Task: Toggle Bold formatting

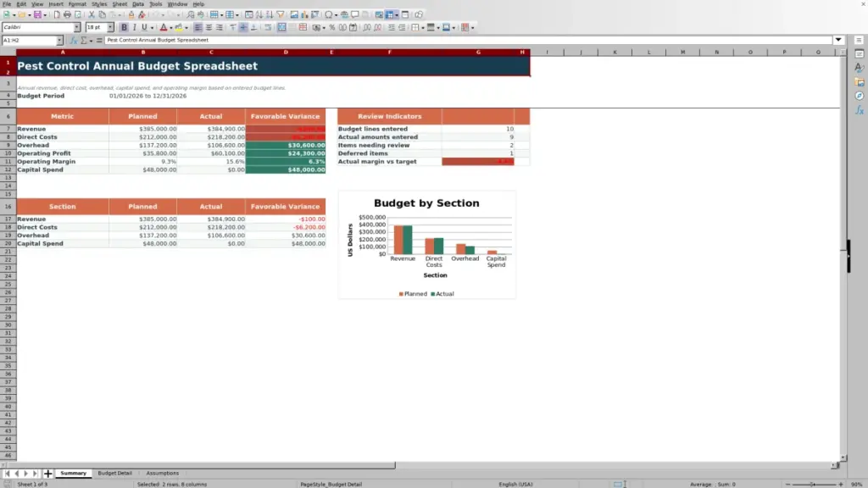Action: point(124,27)
